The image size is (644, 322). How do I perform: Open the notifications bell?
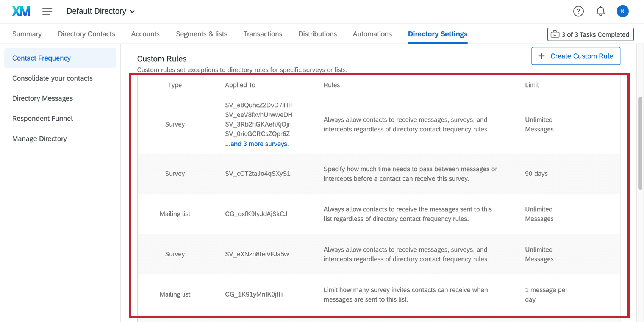click(600, 11)
